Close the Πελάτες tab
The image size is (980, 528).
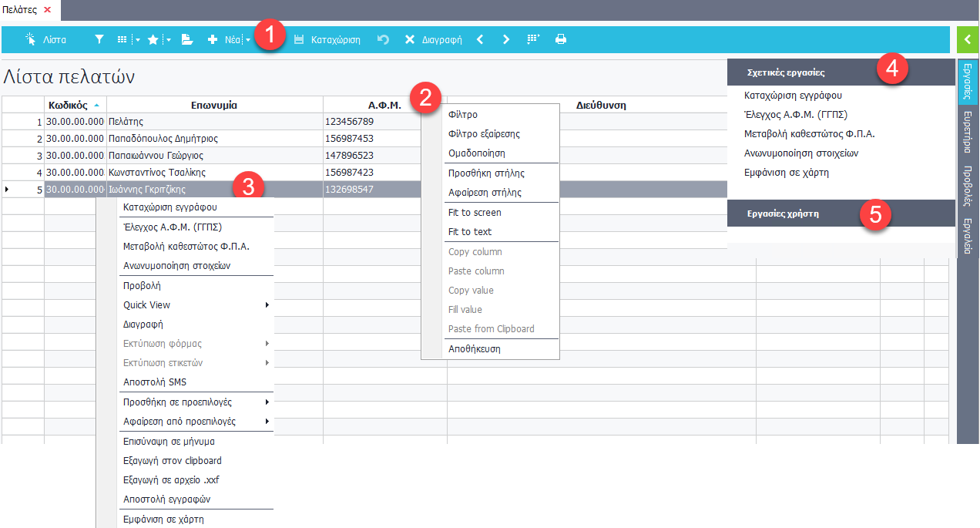[x=48, y=9]
